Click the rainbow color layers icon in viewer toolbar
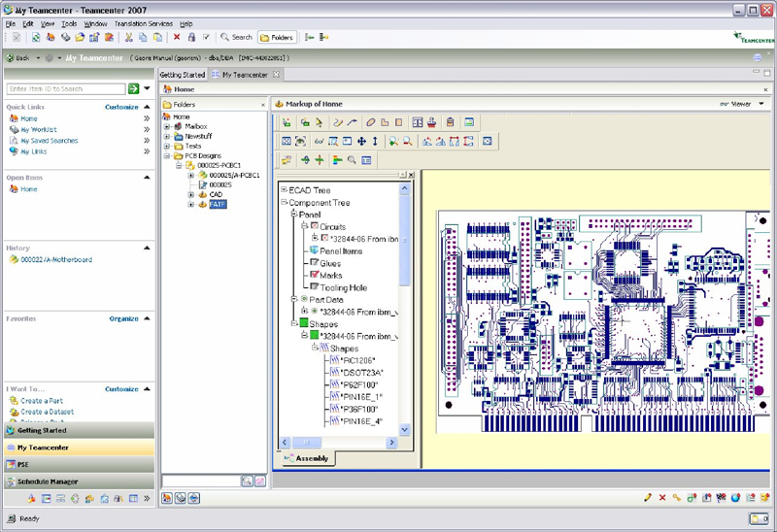The image size is (777, 532). 337,159
